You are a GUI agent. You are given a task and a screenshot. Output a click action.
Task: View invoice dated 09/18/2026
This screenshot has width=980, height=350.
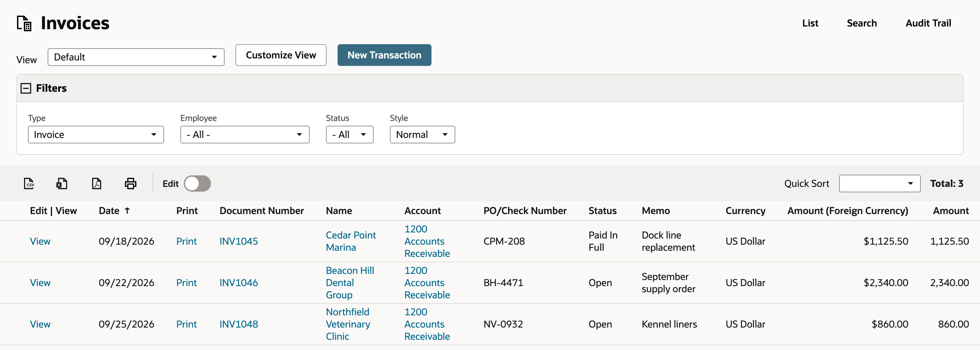[40, 241]
